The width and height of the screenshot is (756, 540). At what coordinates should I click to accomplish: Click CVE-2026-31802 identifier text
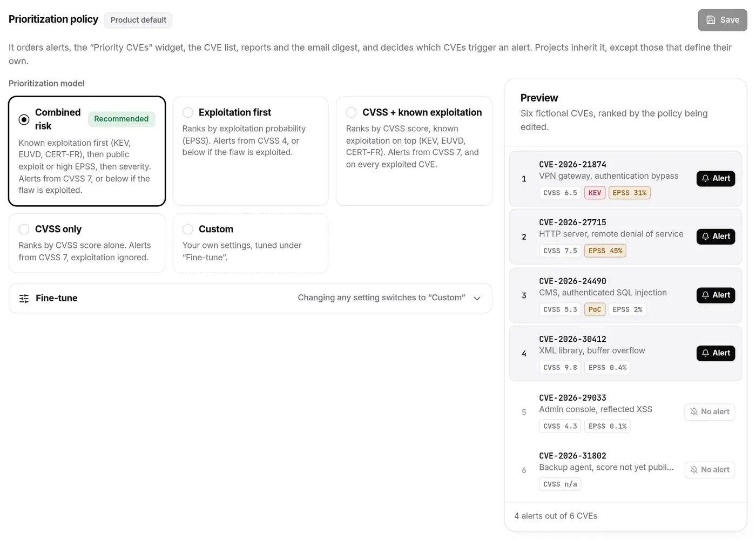pos(572,456)
